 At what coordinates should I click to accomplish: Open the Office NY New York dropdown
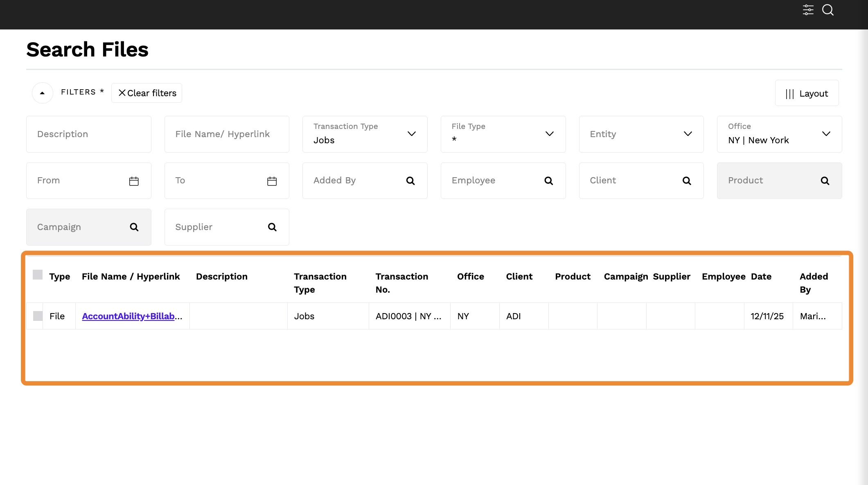point(826,134)
